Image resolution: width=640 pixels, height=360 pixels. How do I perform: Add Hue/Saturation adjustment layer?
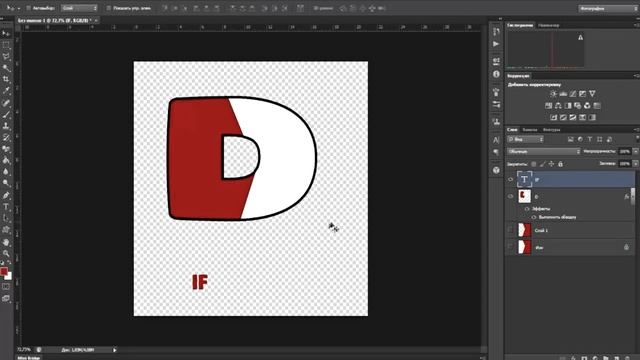point(548,106)
